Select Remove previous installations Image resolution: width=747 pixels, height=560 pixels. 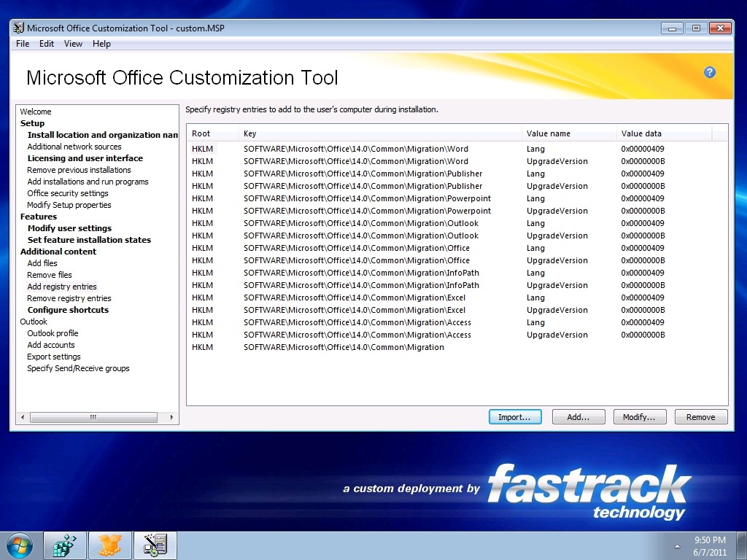pyautogui.click(x=79, y=170)
